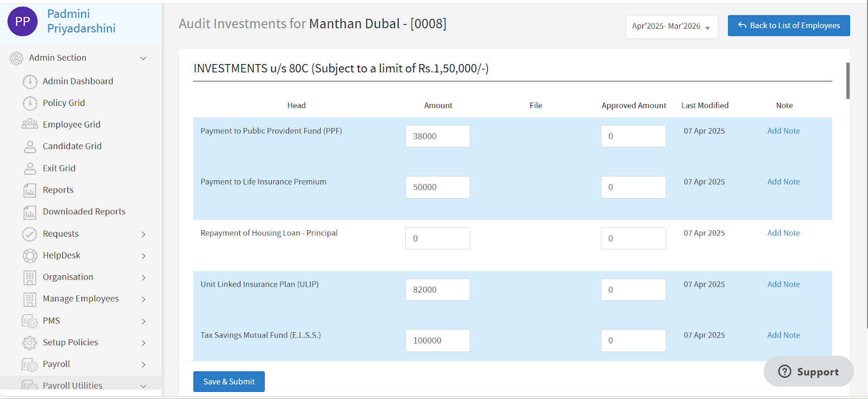Open Downloaded Reports menu item
Image resolution: width=868 pixels, height=399 pixels.
[x=84, y=212]
